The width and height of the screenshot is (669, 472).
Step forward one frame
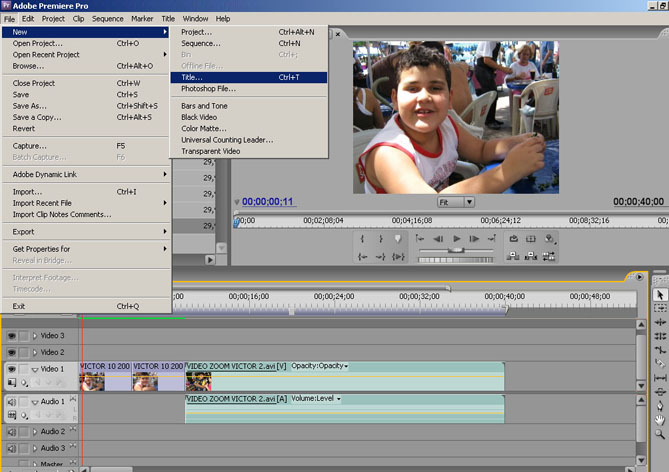(x=473, y=239)
